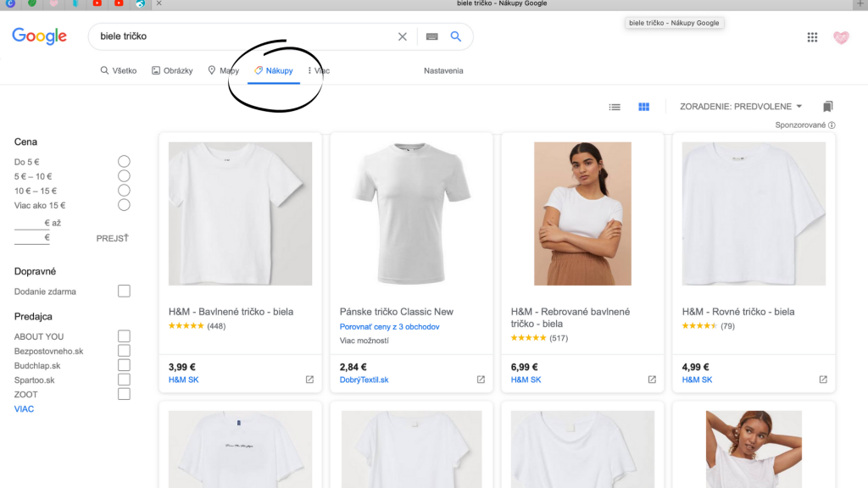Check ABOUT YOU seller filter

(124, 336)
